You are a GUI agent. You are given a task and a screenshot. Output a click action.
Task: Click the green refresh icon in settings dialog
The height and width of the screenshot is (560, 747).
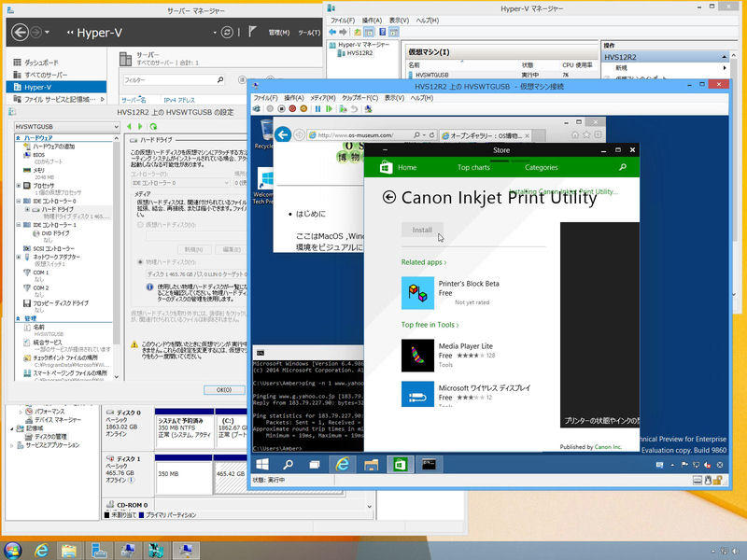(x=153, y=127)
